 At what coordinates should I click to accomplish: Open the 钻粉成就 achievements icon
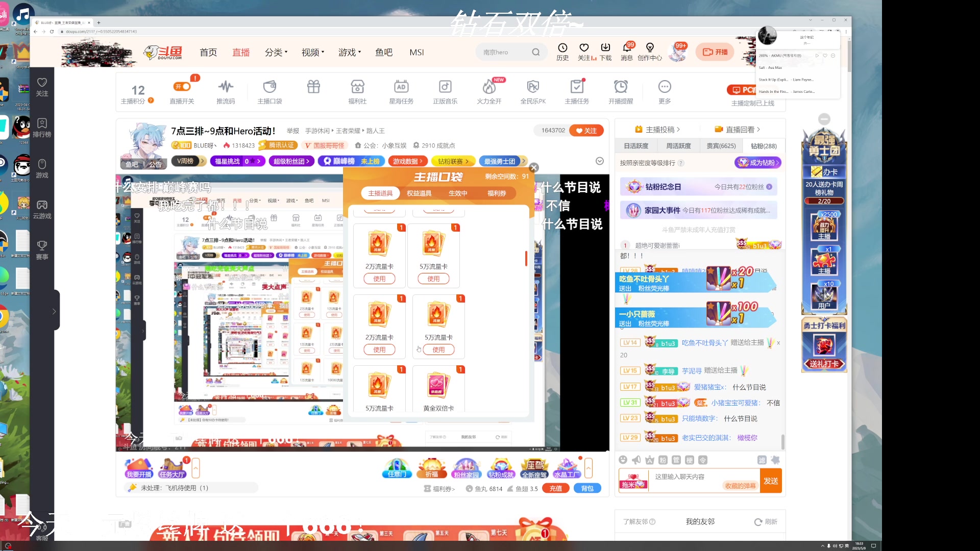(500, 467)
